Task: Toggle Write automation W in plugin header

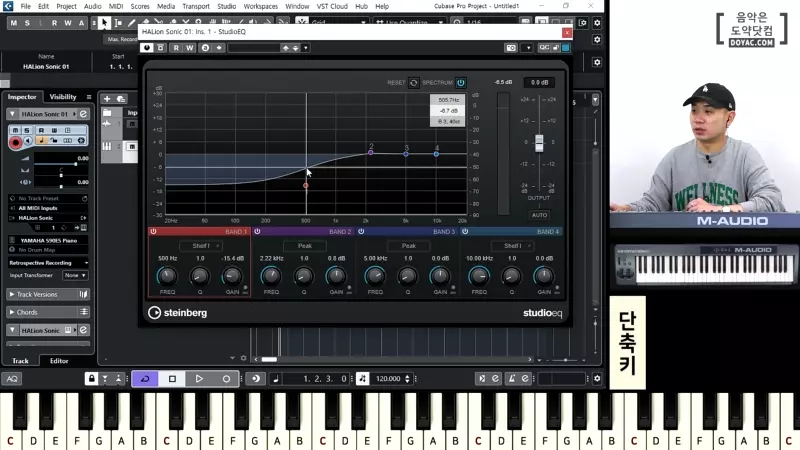Action: pos(189,47)
